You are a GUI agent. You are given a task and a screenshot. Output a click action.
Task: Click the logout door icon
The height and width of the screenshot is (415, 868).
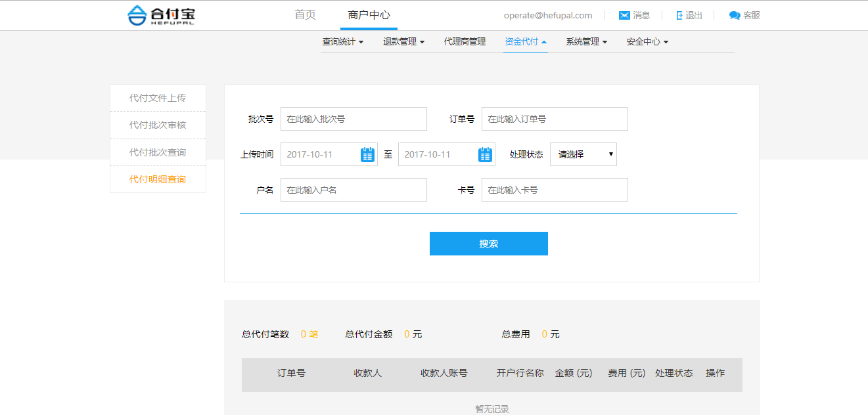tap(679, 15)
